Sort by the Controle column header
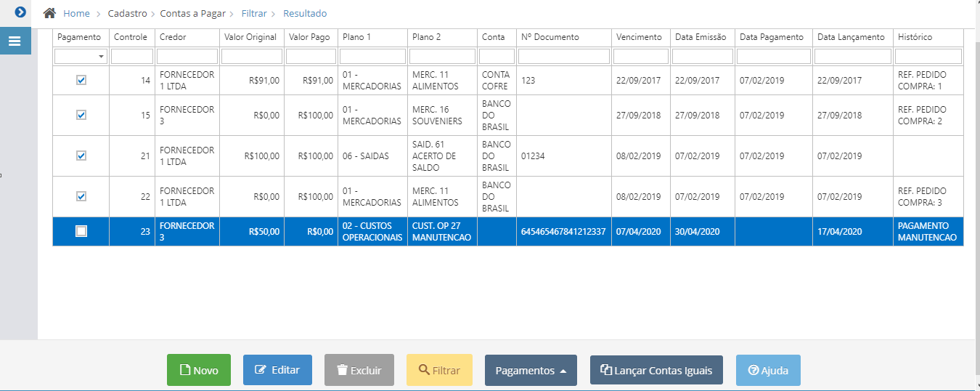Viewport: 980px width, 391px height. point(132,37)
